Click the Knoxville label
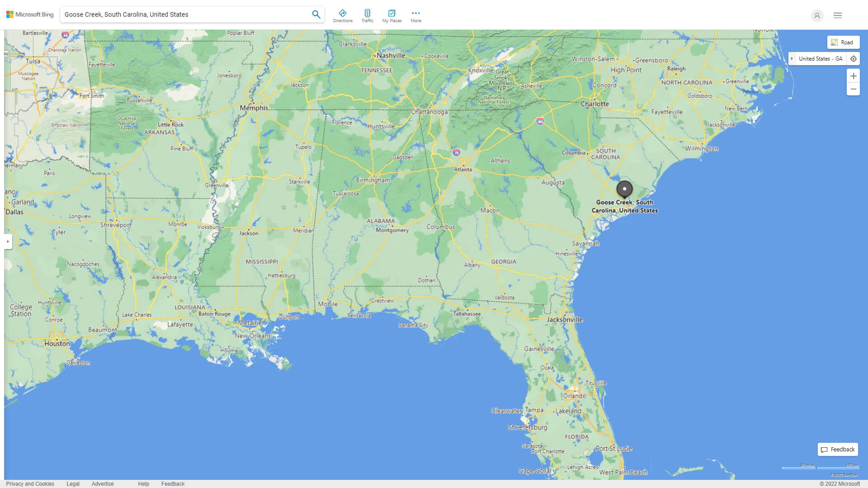Viewport: 868px width, 488px height. coord(481,70)
